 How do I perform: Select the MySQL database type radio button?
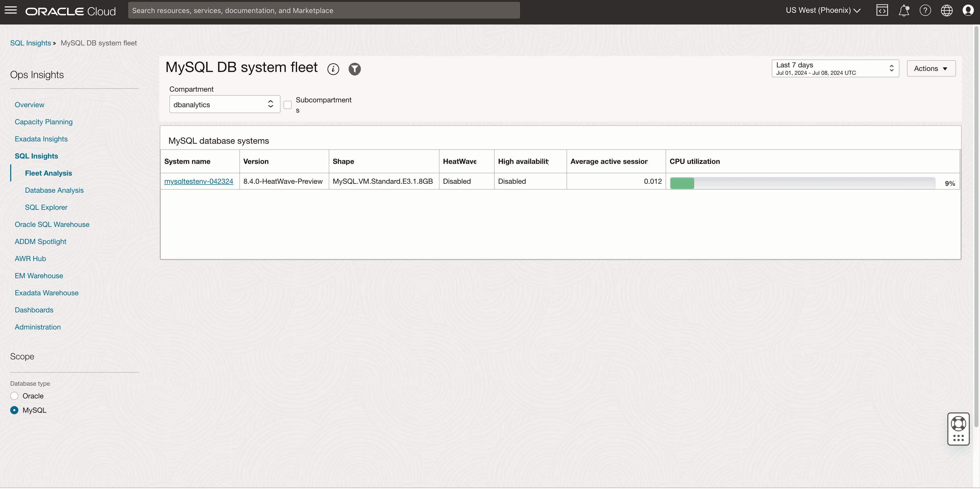14,410
